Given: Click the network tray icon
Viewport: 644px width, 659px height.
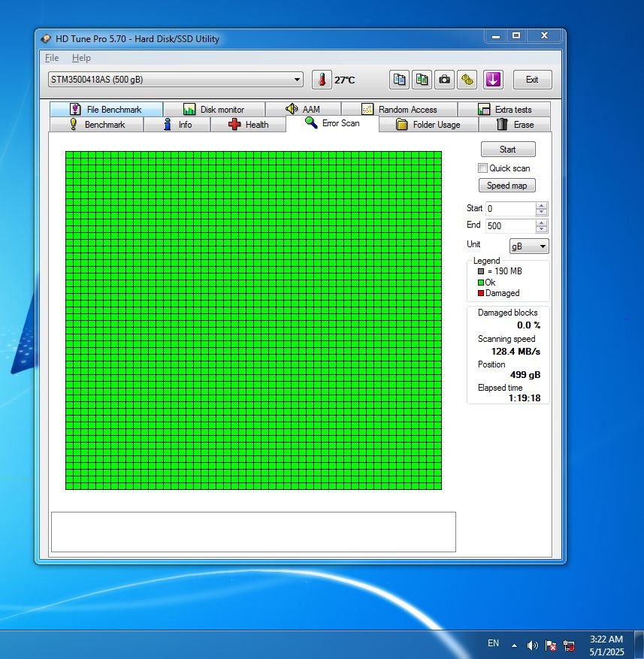Looking at the screenshot, I should point(569,645).
